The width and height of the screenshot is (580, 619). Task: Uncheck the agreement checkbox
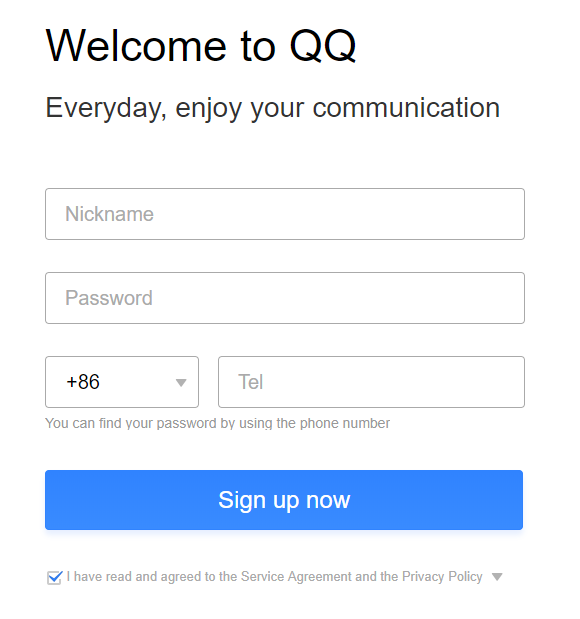point(54,578)
